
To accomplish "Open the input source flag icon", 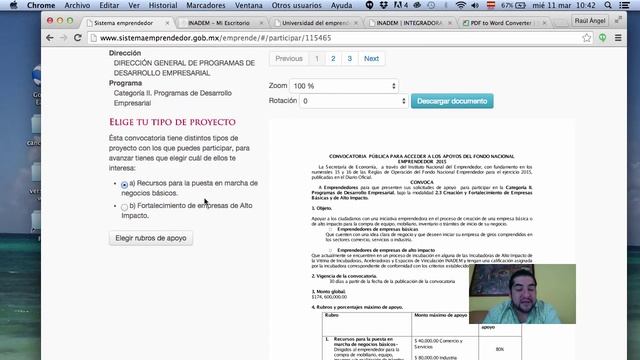I will point(491,5).
